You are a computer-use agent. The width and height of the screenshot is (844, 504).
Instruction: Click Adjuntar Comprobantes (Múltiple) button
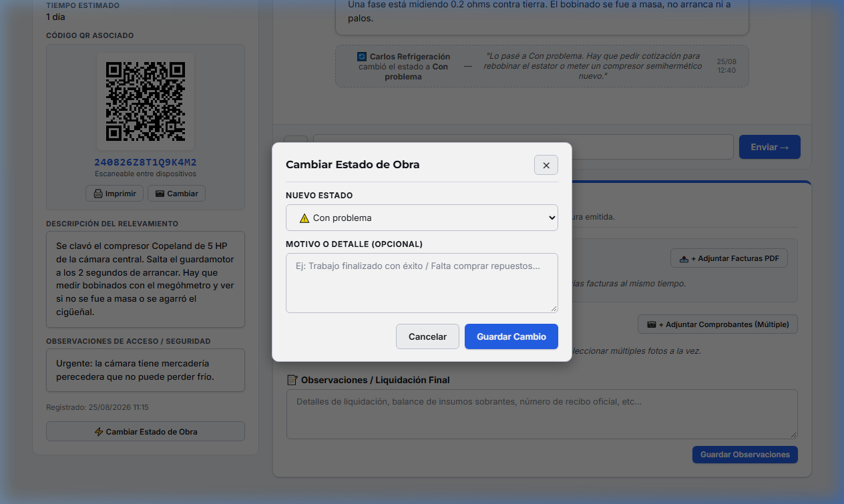click(718, 324)
